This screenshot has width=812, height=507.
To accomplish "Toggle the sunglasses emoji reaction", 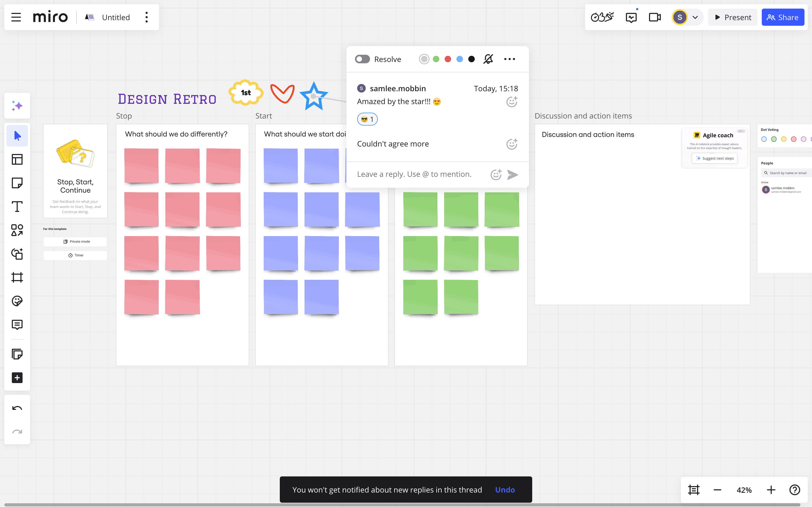I will 367,119.
